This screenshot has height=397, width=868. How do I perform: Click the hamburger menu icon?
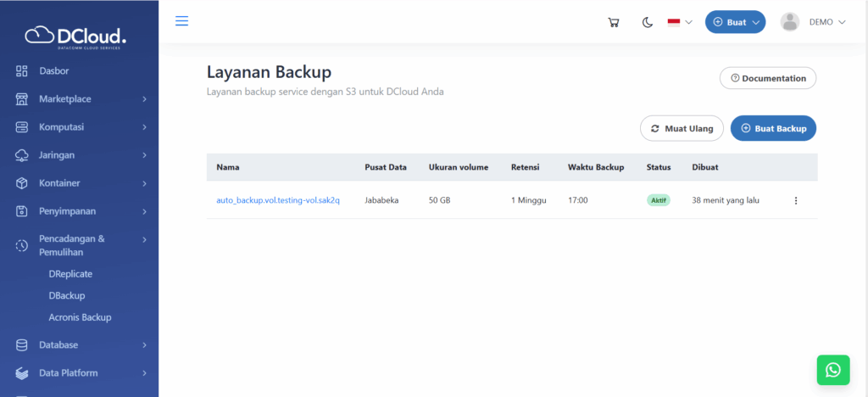coord(181,21)
